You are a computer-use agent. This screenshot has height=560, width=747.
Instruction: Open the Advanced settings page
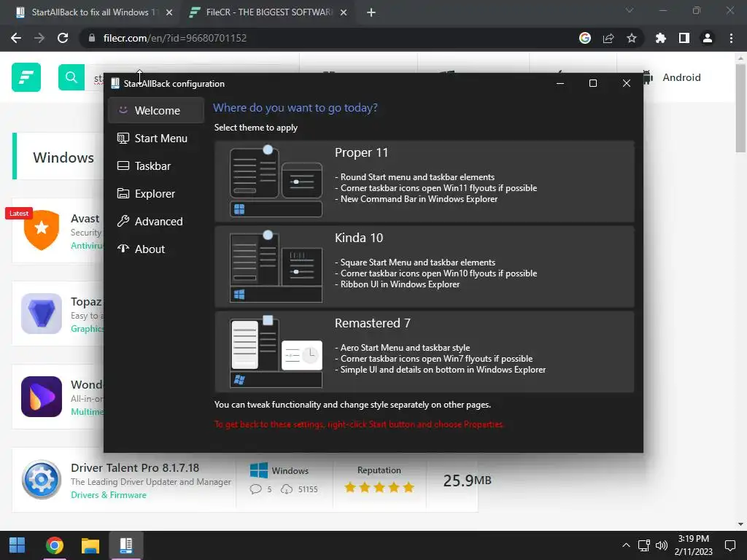[156, 221]
